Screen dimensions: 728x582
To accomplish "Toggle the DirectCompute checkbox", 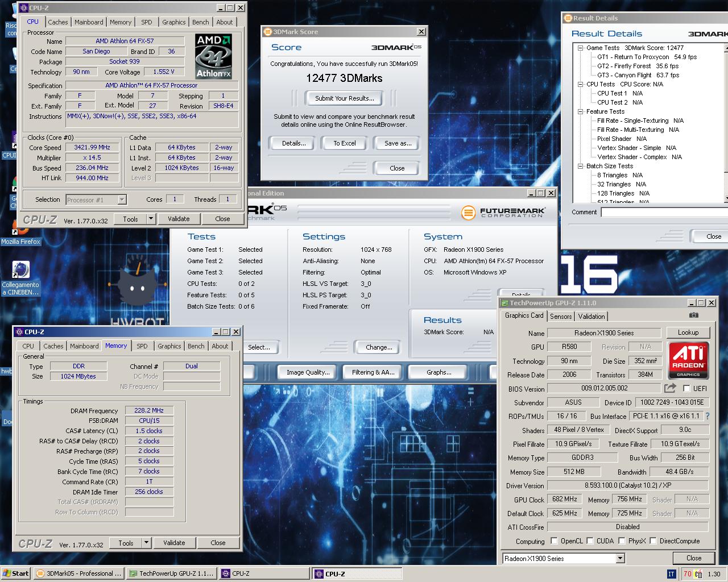I will tap(653, 541).
